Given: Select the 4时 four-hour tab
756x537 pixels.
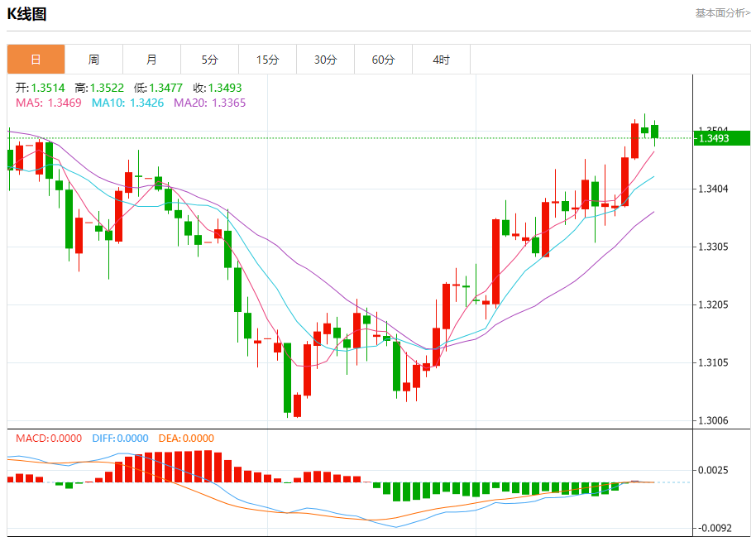Looking at the screenshot, I should coord(441,60).
